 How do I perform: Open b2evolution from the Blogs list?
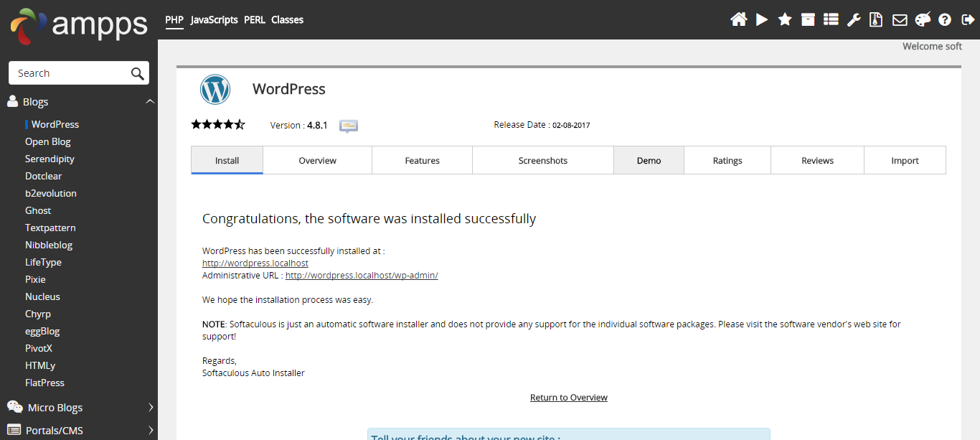tap(51, 193)
